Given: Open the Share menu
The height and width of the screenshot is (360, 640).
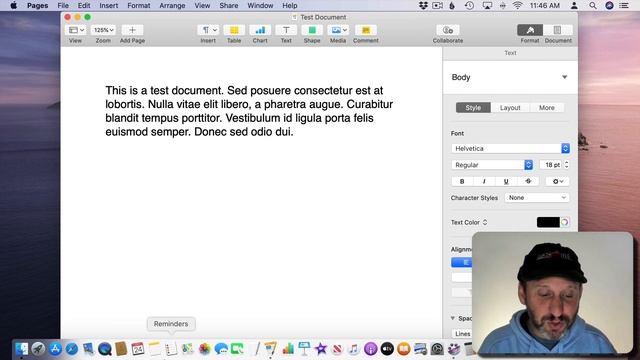Looking at the screenshot, I should point(229,5).
